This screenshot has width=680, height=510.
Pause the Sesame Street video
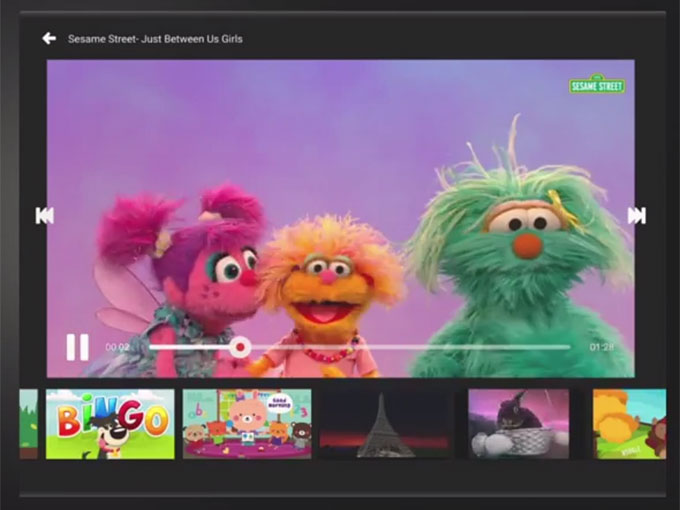coord(78,347)
